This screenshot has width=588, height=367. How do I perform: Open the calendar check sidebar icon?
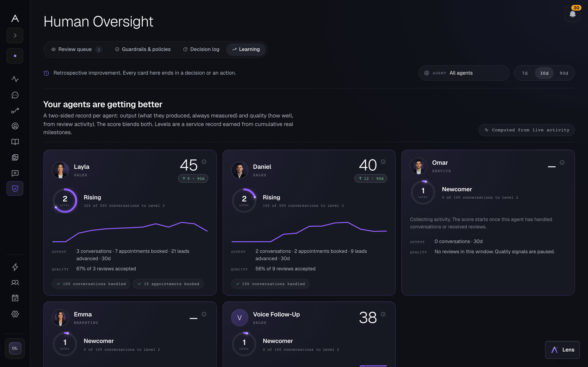15,298
